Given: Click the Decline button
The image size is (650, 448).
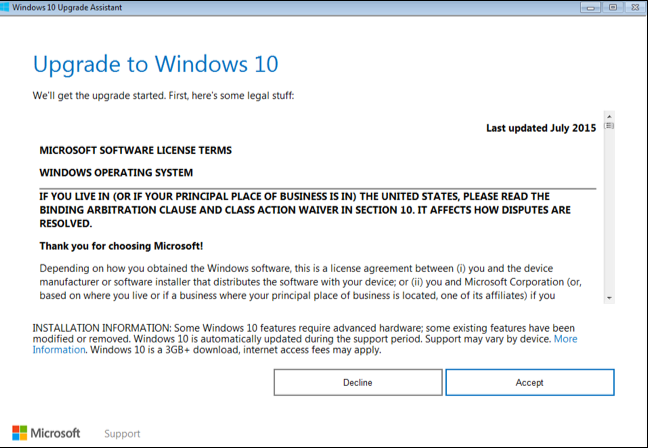Looking at the screenshot, I should pyautogui.click(x=358, y=382).
